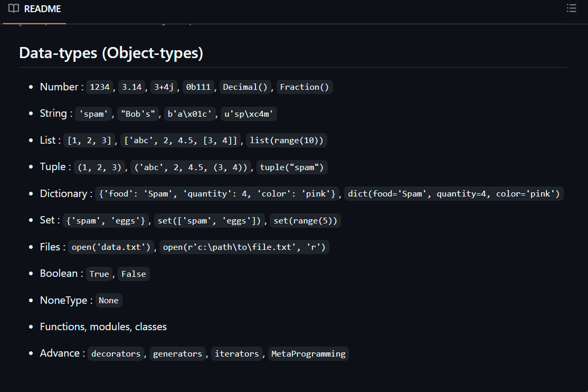The height and width of the screenshot is (392, 588).
Task: Click the (1, 2, 3) tuple snippet
Action: pyautogui.click(x=99, y=167)
